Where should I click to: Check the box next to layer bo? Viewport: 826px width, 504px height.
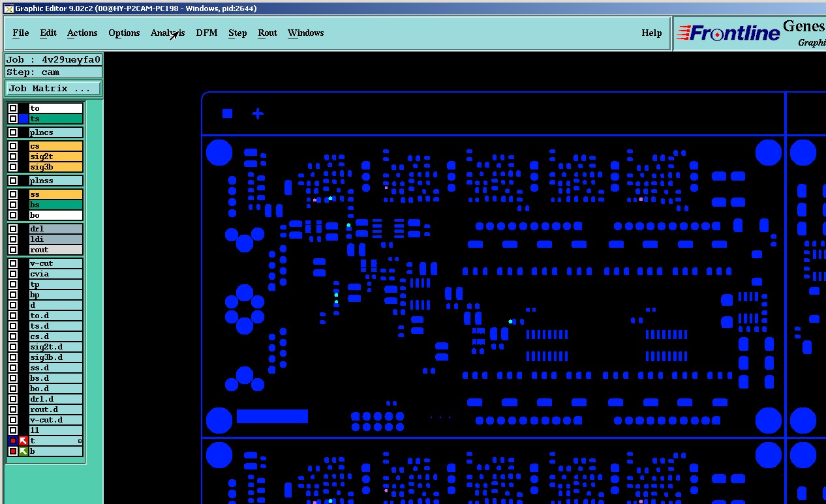[13, 215]
